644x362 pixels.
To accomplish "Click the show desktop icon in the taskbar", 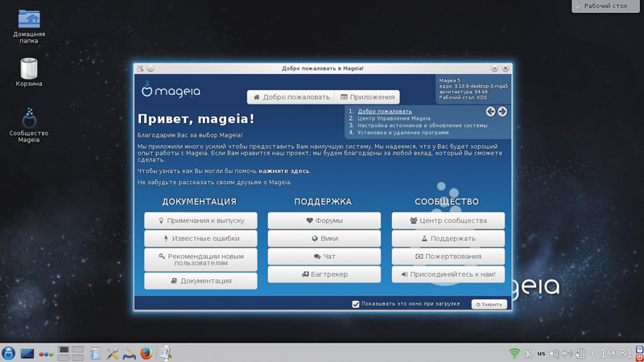I will point(27,353).
